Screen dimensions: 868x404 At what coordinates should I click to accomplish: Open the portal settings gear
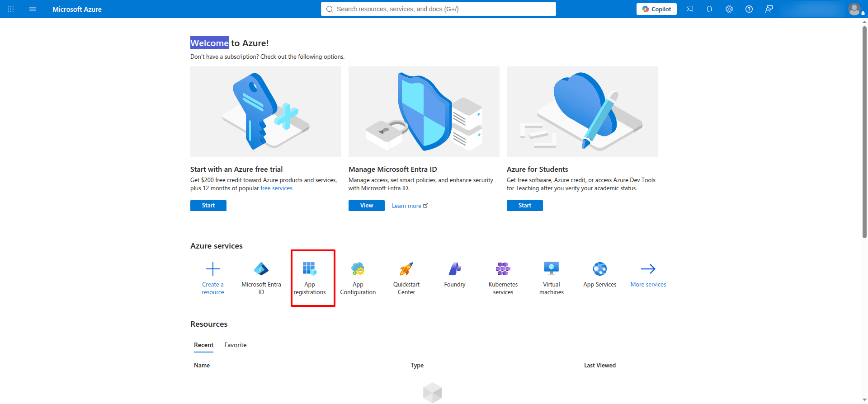729,9
